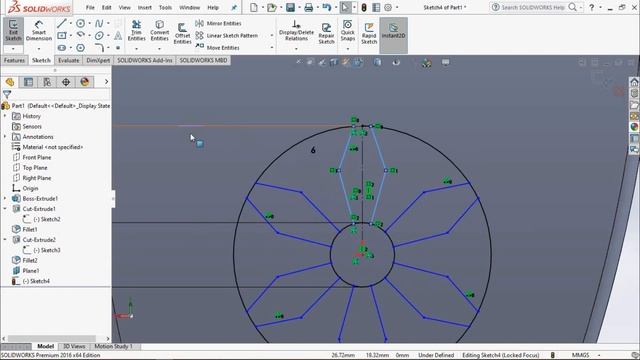Click the Repair Sketch tool
640x360 pixels.
(326, 33)
